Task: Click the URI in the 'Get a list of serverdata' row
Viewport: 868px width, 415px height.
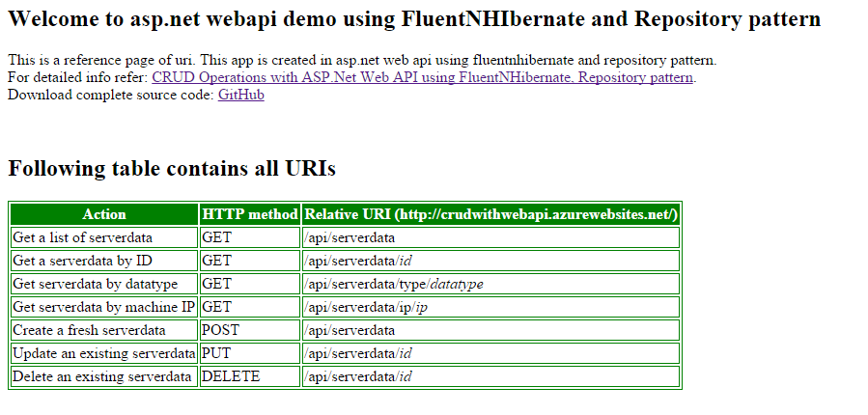Action: tap(491, 237)
